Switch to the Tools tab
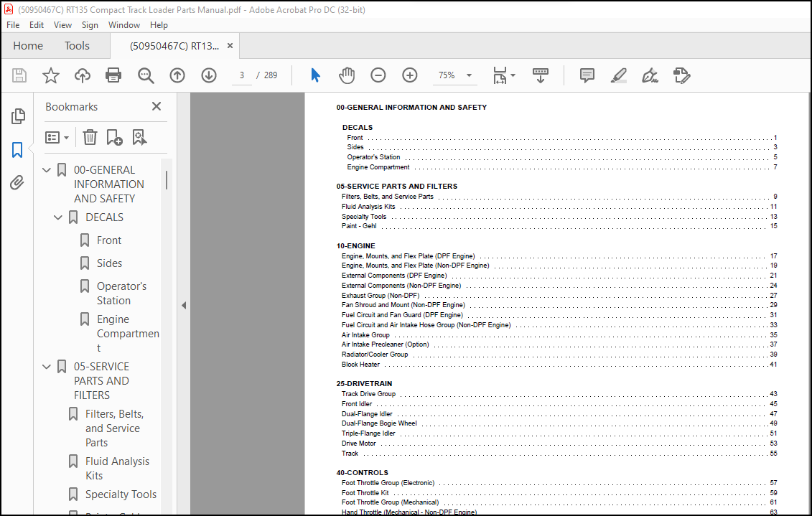The width and height of the screenshot is (812, 516). [77, 45]
